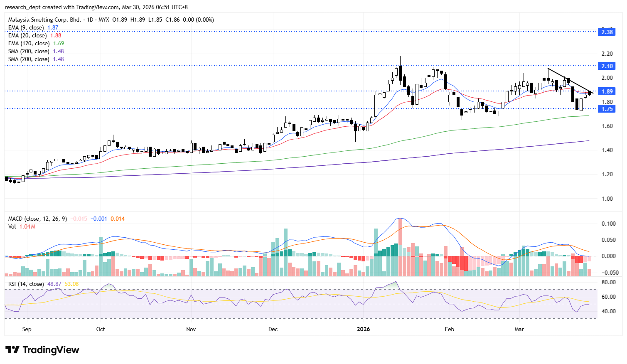Screen dimensions: 627x364
Task: Click the TradingView wordmark text at the bottom
Action: (x=51, y=350)
